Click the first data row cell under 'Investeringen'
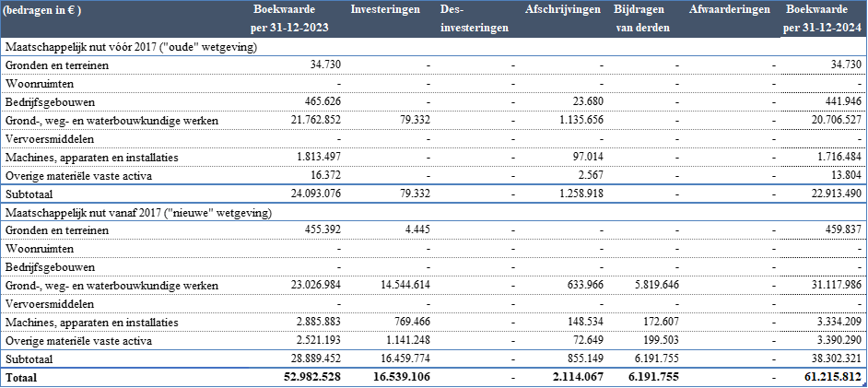The height and width of the screenshot is (388, 868). [385, 46]
